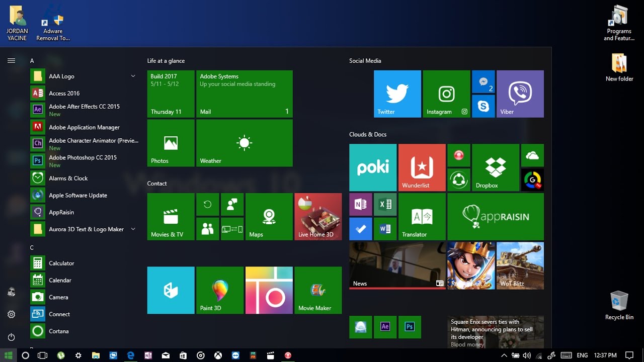Open the small OneNote tile
This screenshot has height=362, width=644.
361,205
